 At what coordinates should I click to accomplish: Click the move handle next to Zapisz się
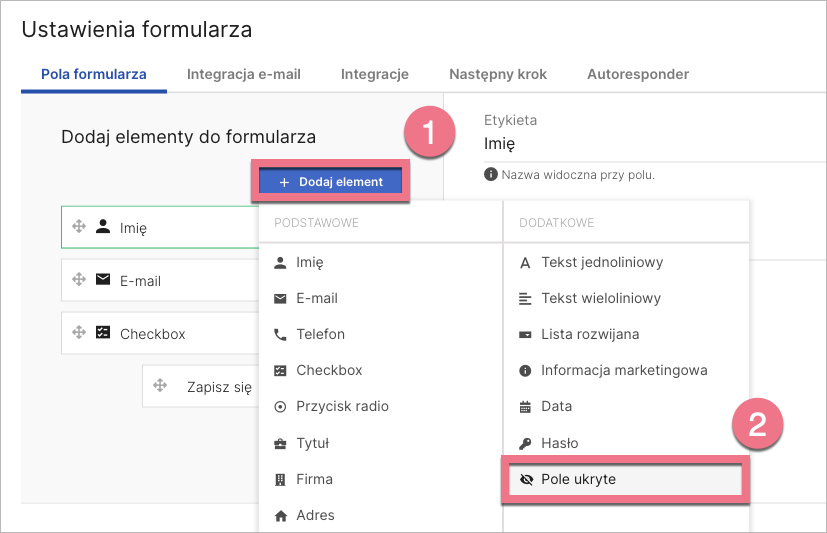pos(160,387)
